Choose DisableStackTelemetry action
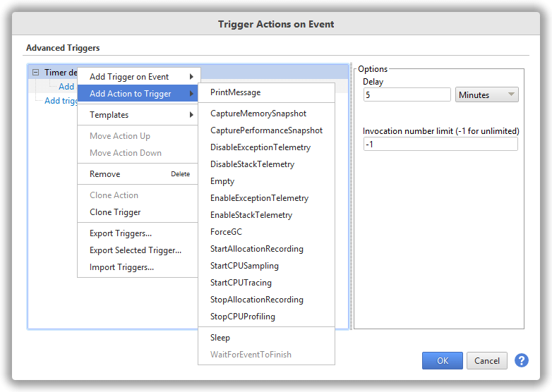The image size is (552, 392). 267,164
